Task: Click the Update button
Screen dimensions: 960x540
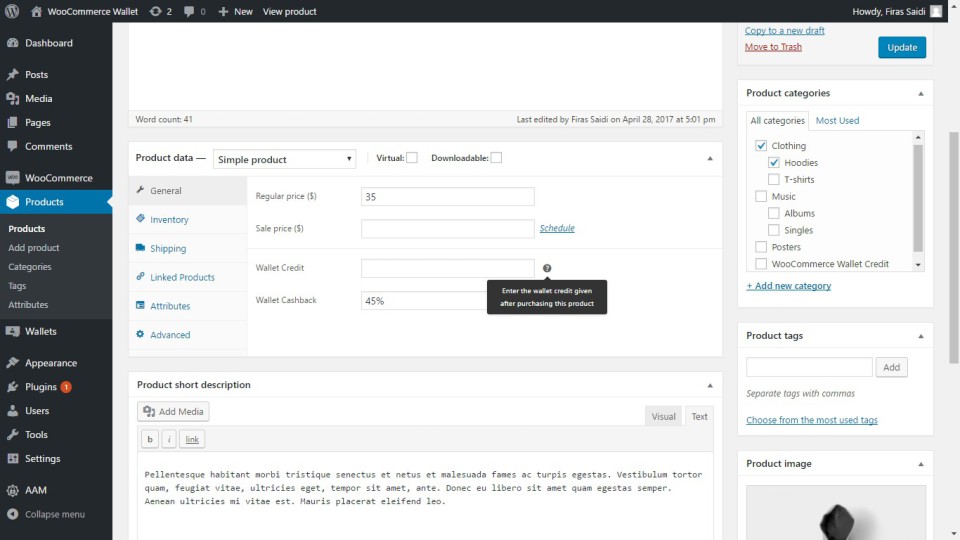Action: (x=901, y=47)
